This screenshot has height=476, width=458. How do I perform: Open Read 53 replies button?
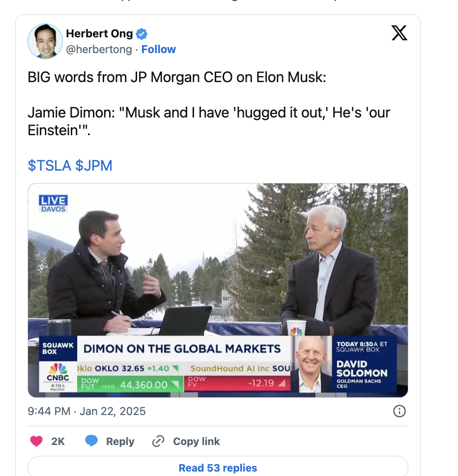point(218,468)
